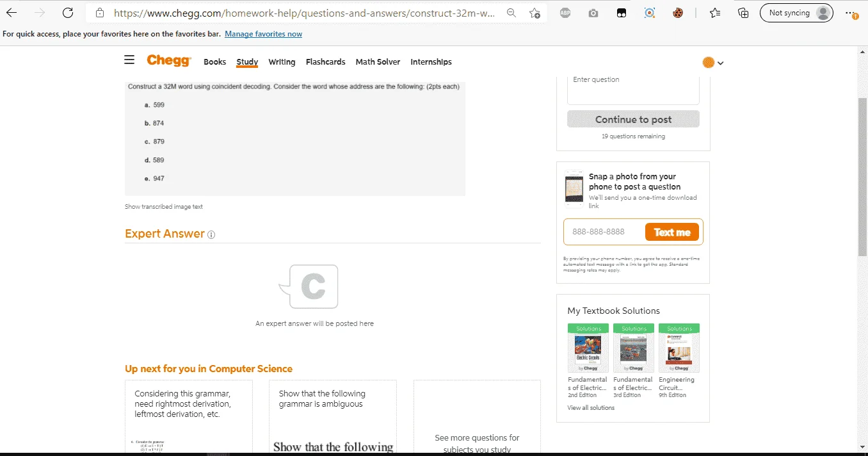Screen dimensions: 868x456
Task: Click the black square extension icon
Action: point(622,13)
